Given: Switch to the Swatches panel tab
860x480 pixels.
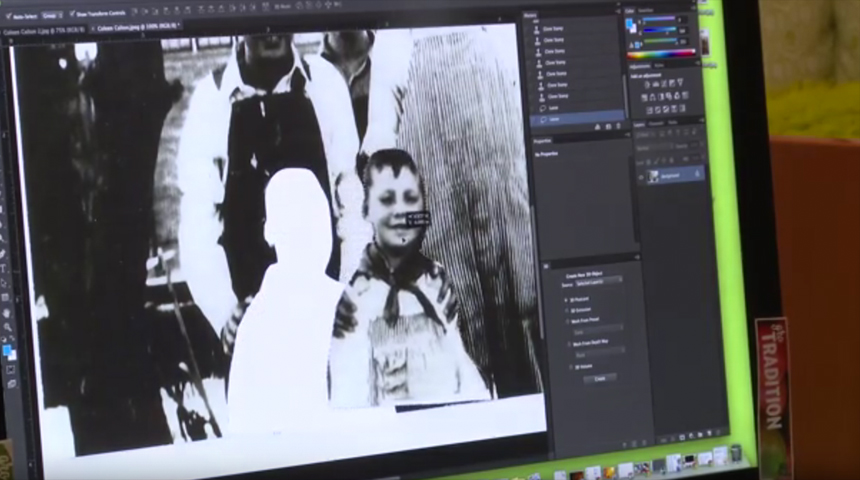Looking at the screenshot, I should point(646,10).
